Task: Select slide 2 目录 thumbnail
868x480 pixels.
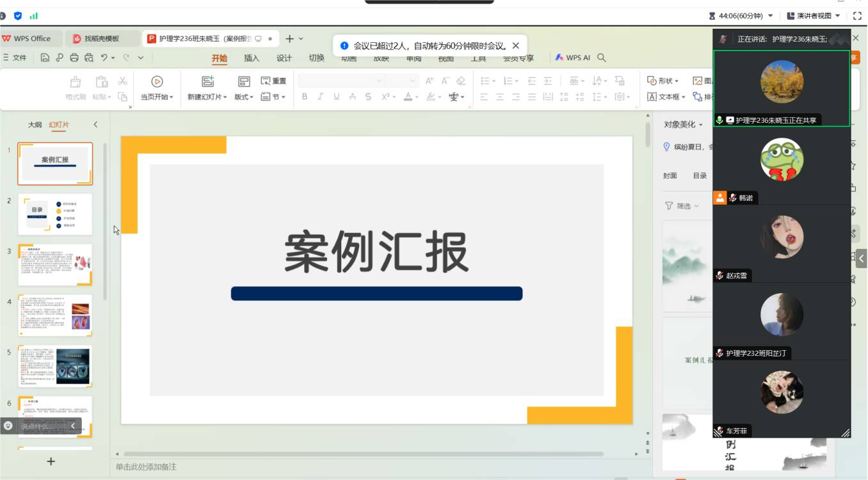Action: point(55,214)
